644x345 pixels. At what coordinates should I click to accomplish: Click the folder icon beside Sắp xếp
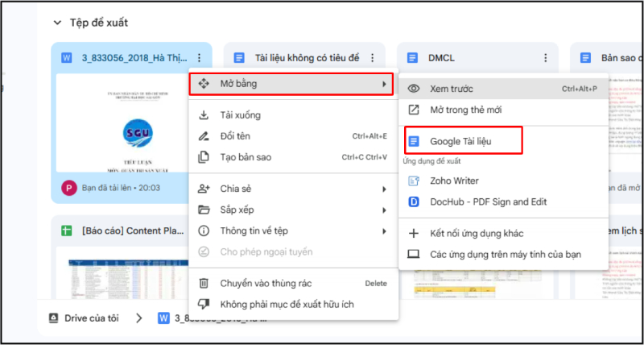point(204,210)
